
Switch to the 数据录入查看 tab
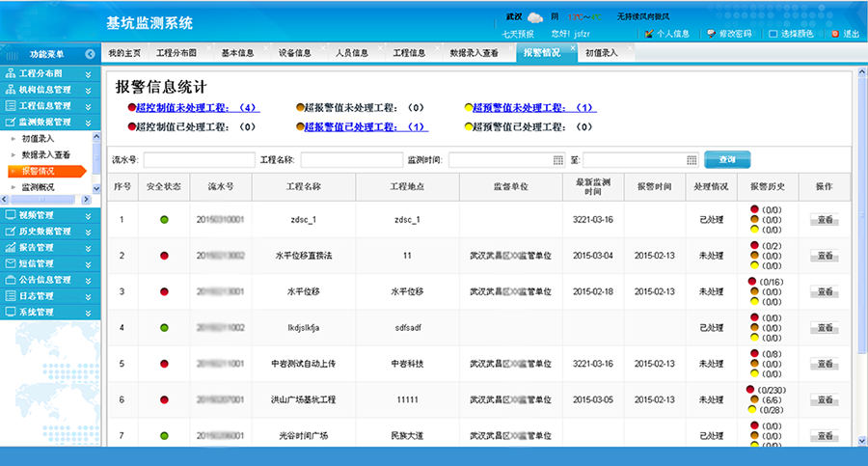coord(474,53)
